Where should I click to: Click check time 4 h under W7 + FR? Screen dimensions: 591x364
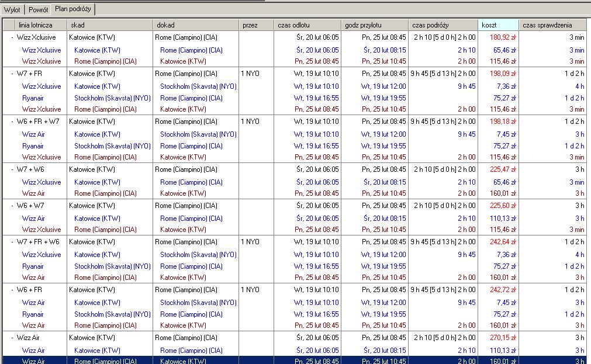coord(580,86)
